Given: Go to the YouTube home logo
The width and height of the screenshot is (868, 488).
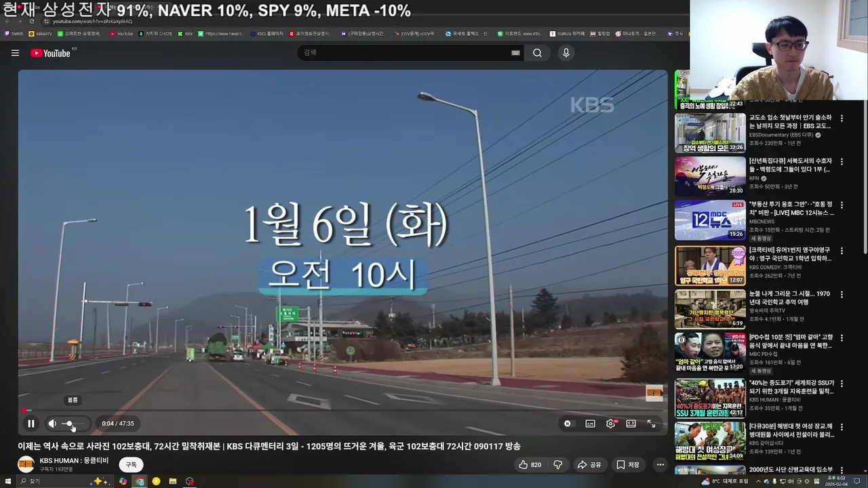Looking at the screenshot, I should point(51,53).
